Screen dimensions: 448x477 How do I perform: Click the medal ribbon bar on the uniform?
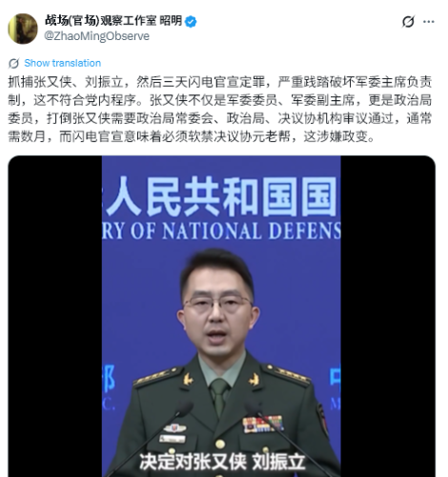(x=262, y=425)
